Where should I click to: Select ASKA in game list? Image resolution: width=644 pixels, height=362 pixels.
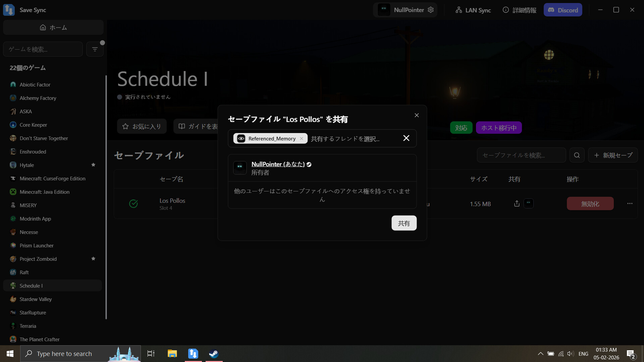pos(52,112)
